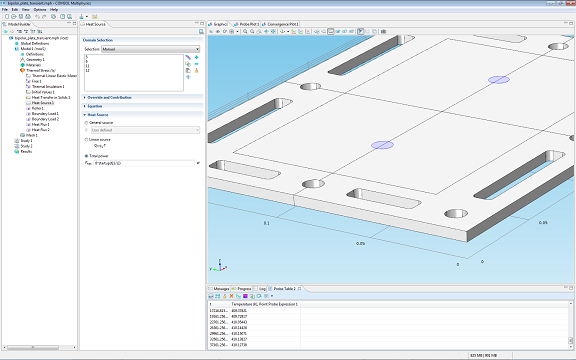Image resolution: width=576 pixels, height=360 pixels.
Task: Open the View menu
Action: pos(25,10)
